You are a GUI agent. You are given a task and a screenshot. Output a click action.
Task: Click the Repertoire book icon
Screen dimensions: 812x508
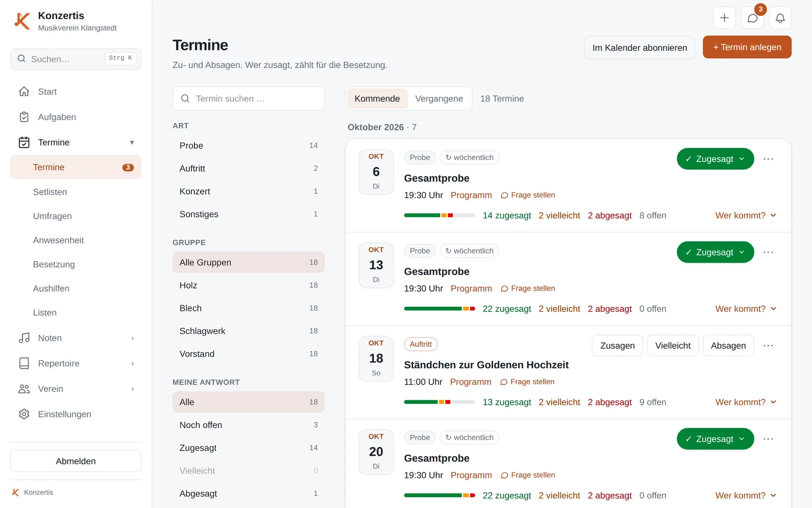pyautogui.click(x=24, y=363)
